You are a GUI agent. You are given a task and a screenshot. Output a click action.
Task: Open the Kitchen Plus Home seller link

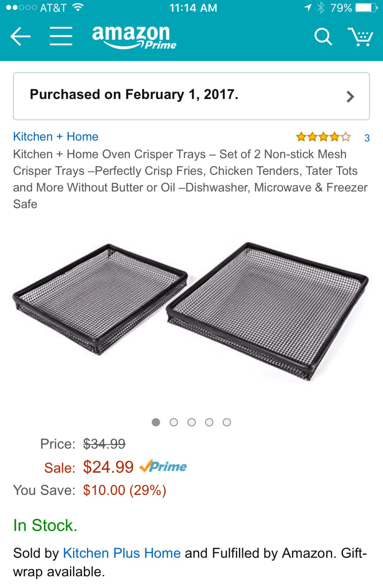click(122, 553)
